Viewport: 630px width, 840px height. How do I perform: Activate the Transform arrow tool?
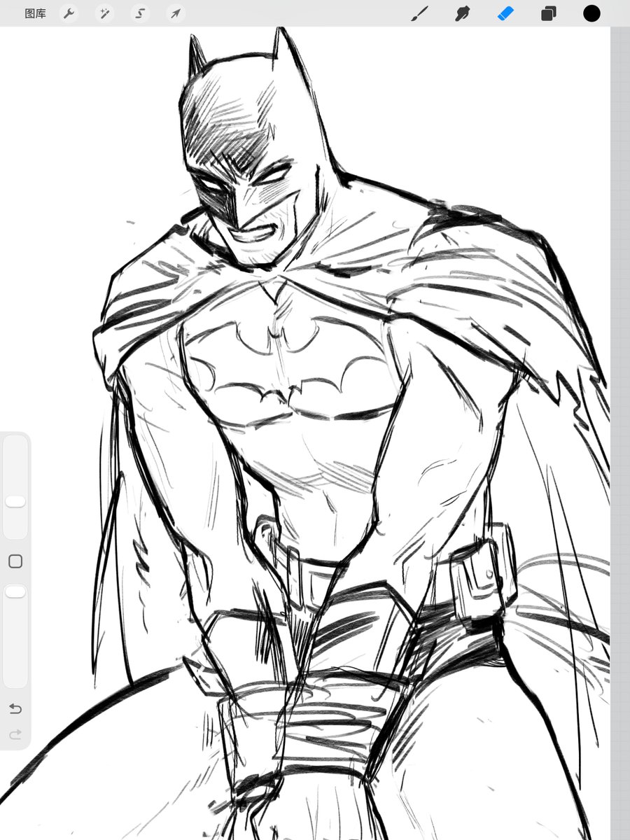click(x=176, y=13)
